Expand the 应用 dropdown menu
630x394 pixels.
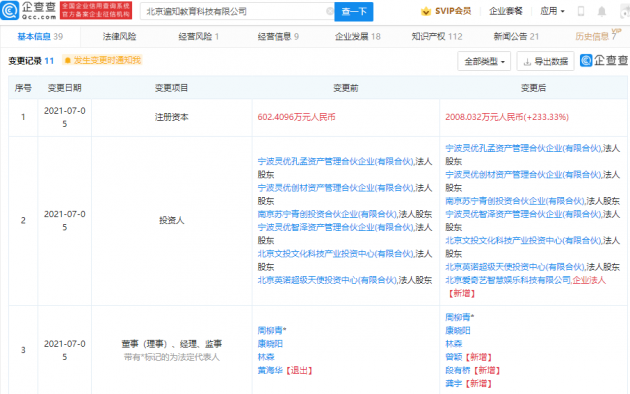coord(552,11)
